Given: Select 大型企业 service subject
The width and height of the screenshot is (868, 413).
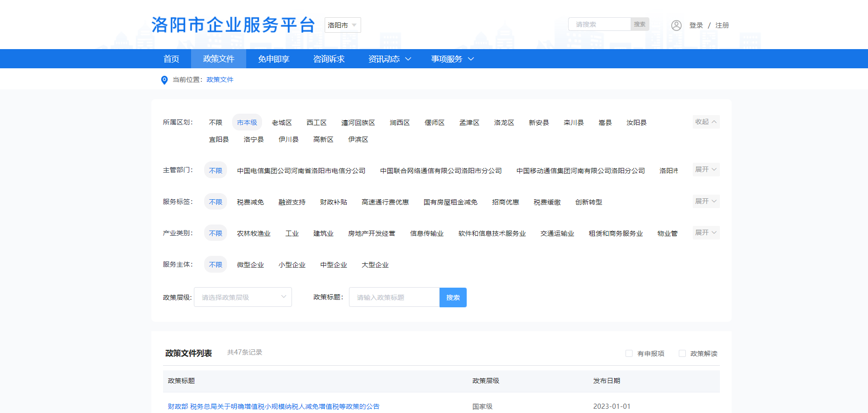Looking at the screenshot, I should [x=375, y=265].
